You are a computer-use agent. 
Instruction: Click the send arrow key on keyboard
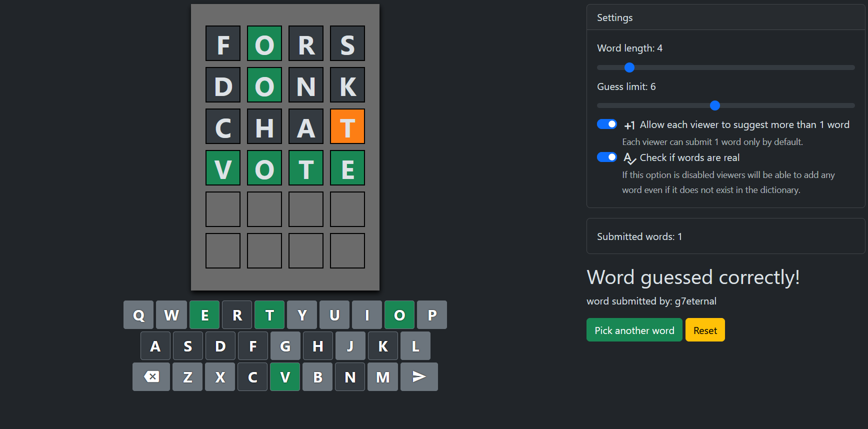(x=419, y=377)
